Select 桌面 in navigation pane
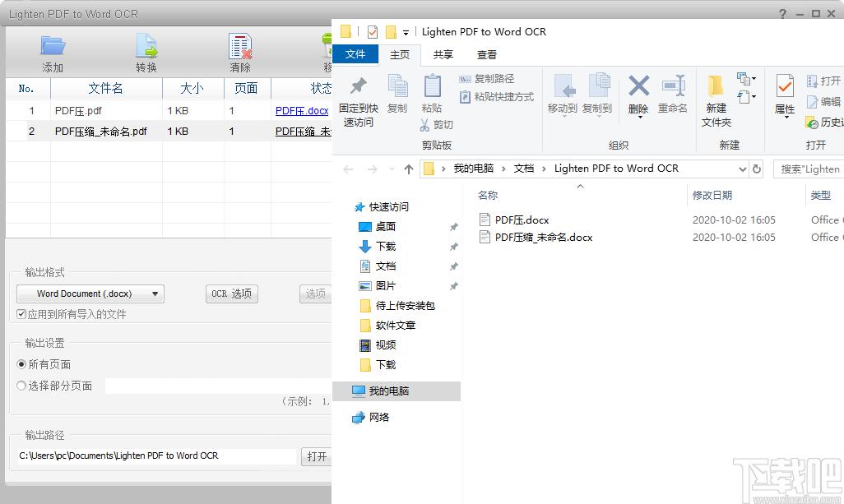844x504 pixels. coord(378,226)
